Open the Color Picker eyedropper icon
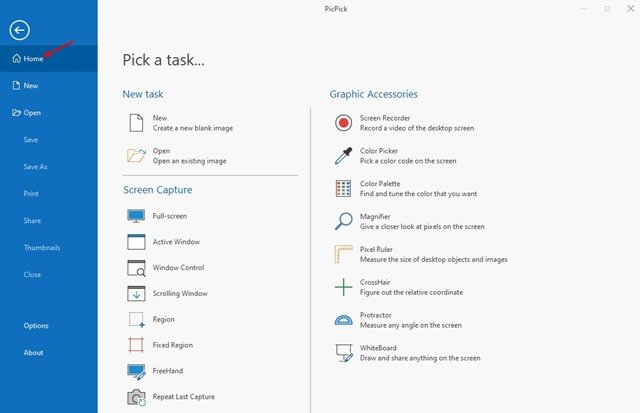The width and height of the screenshot is (640, 413). [x=343, y=155]
